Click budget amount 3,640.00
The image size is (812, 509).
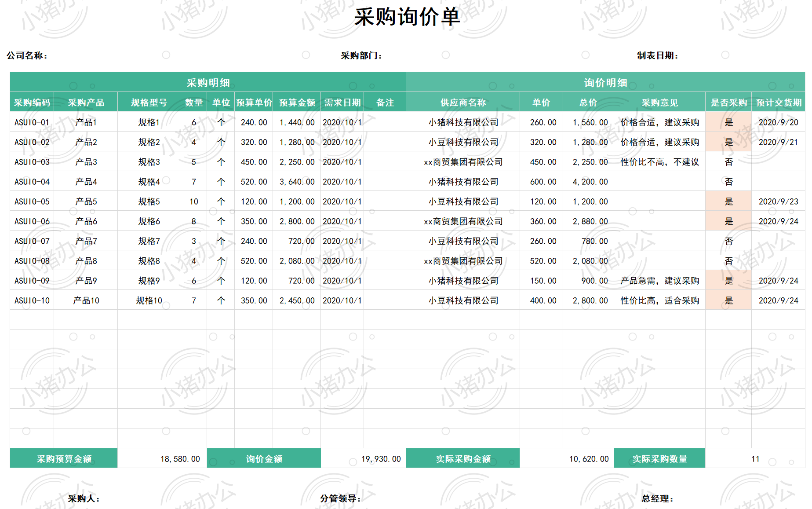297,182
